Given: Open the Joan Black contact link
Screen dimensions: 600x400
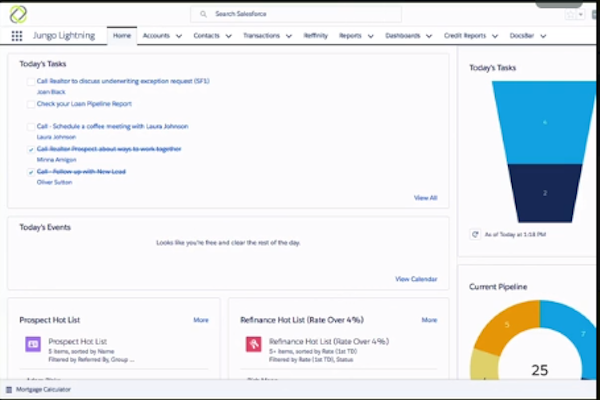Looking at the screenshot, I should pos(51,92).
